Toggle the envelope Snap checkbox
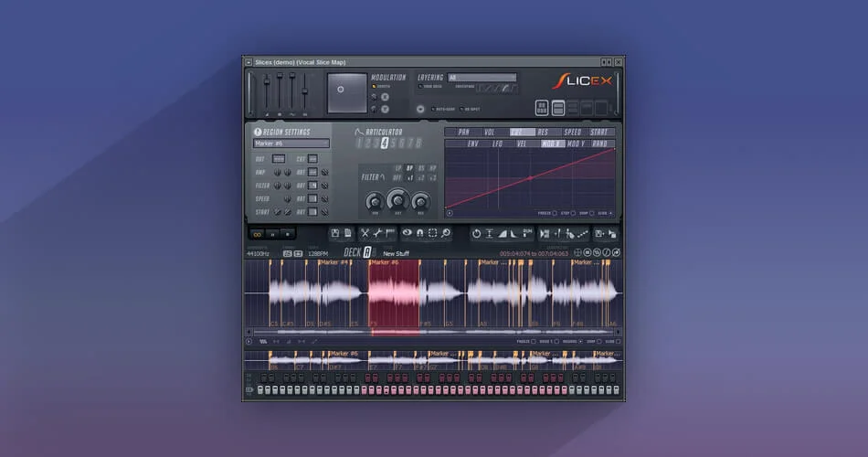 point(592,213)
